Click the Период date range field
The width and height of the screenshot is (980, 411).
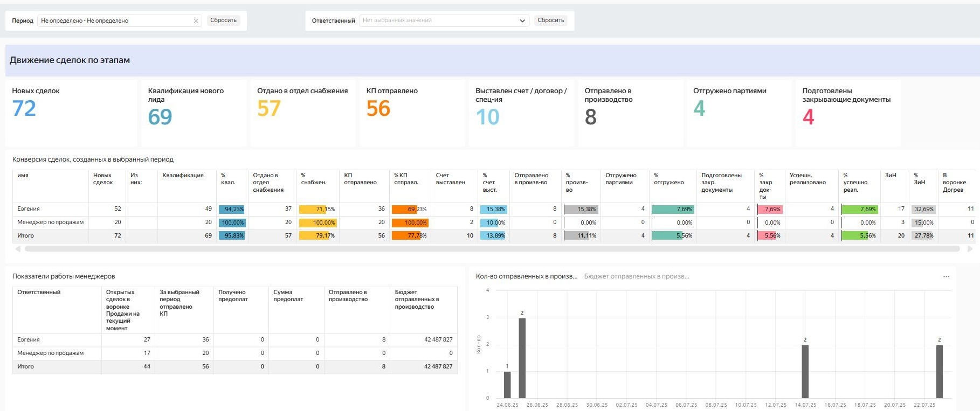(113, 21)
